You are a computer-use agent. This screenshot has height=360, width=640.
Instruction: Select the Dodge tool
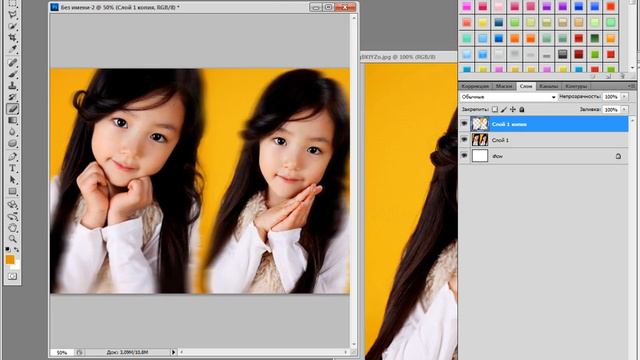point(13,143)
